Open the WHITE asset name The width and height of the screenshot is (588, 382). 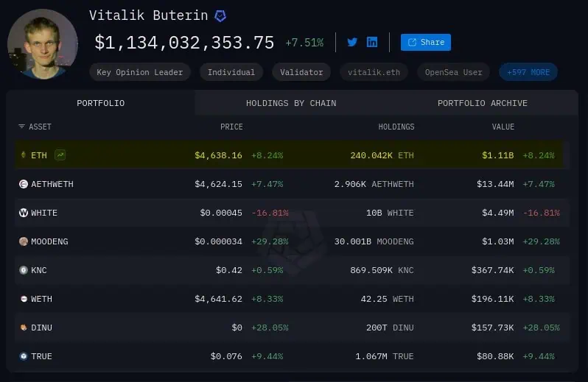[44, 213]
